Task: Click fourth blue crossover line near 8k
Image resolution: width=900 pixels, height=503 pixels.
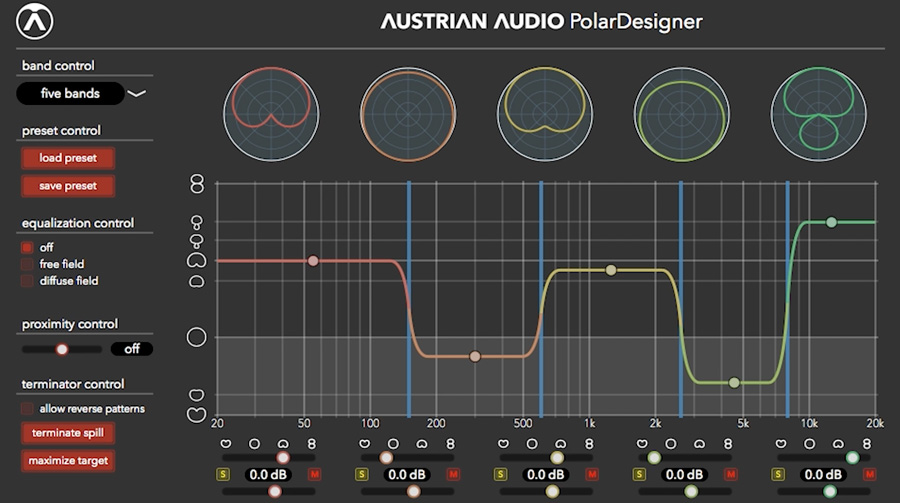Action: coord(788,299)
